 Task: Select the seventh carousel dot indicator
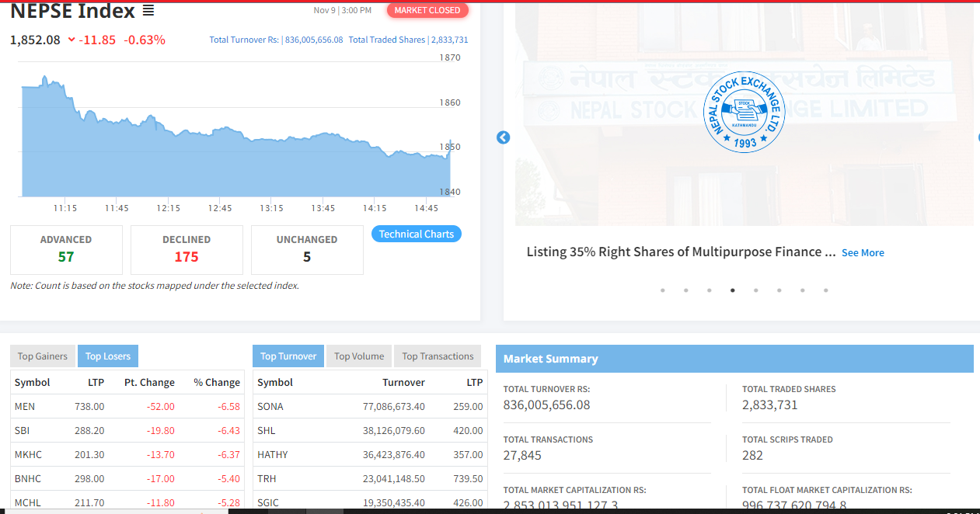pyautogui.click(x=802, y=290)
